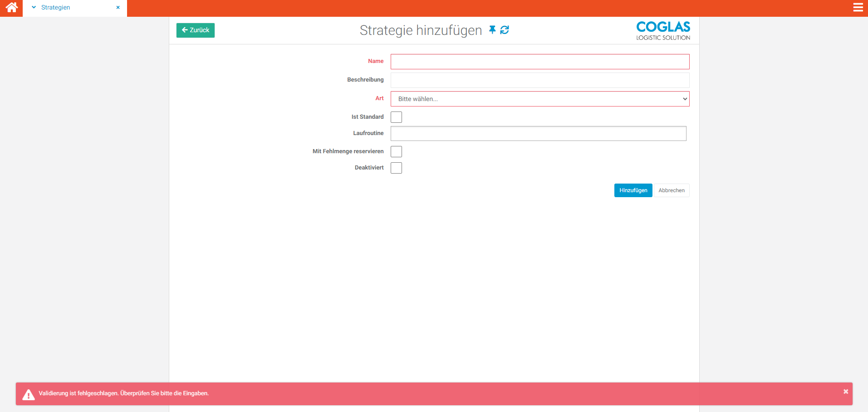Viewport: 868px width, 412px height.
Task: Dismiss the validation error banner
Action: [x=845, y=392]
